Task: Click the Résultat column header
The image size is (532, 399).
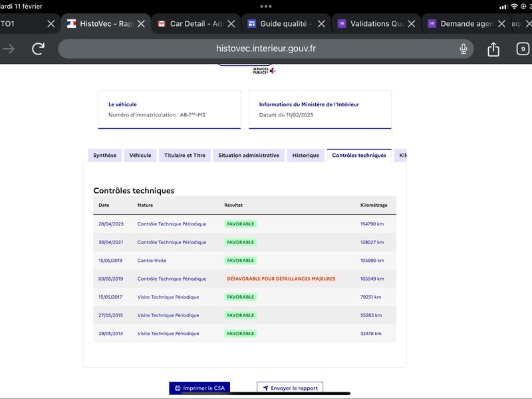Action: pyautogui.click(x=233, y=205)
